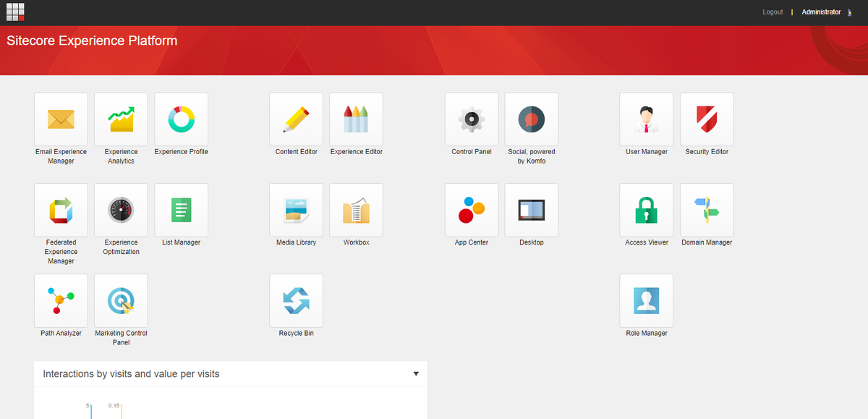The height and width of the screenshot is (419, 868).
Task: Open Federated Experience Manager
Action: pos(61,210)
